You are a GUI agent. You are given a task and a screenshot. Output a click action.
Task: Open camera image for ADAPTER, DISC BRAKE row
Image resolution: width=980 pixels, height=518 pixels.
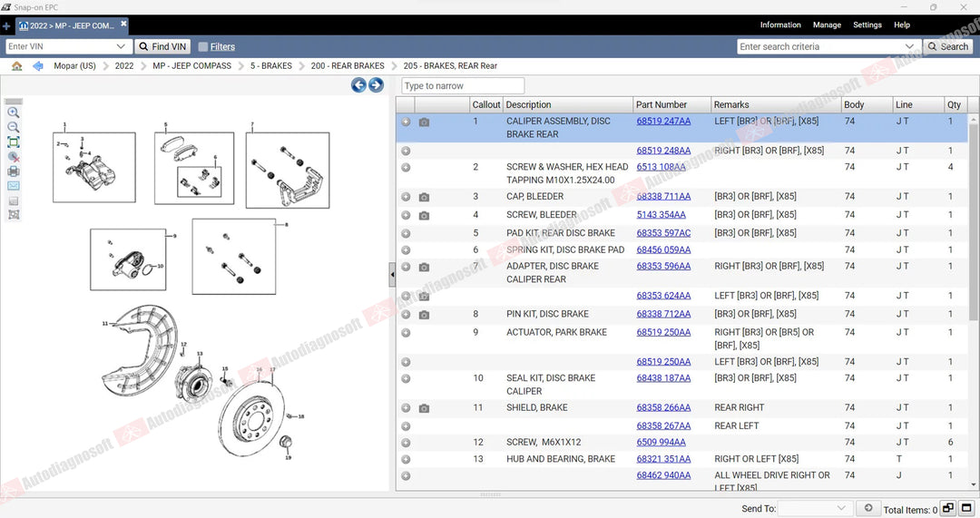point(424,268)
